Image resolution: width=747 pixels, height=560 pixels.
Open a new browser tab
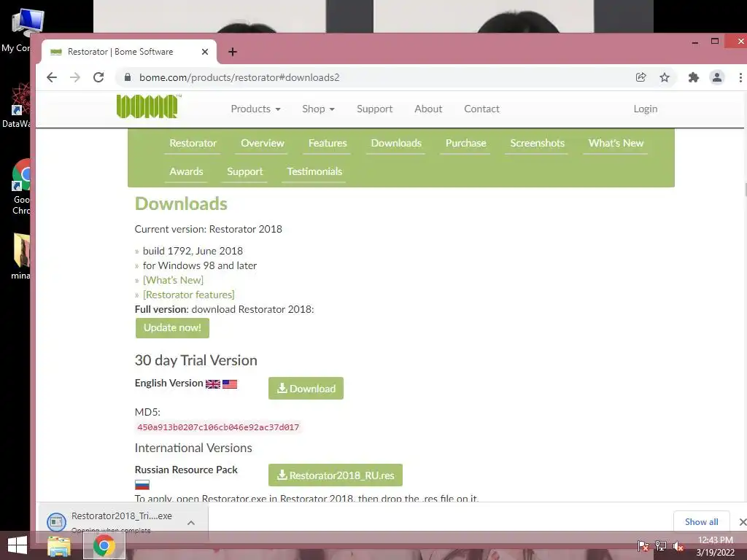click(x=233, y=52)
